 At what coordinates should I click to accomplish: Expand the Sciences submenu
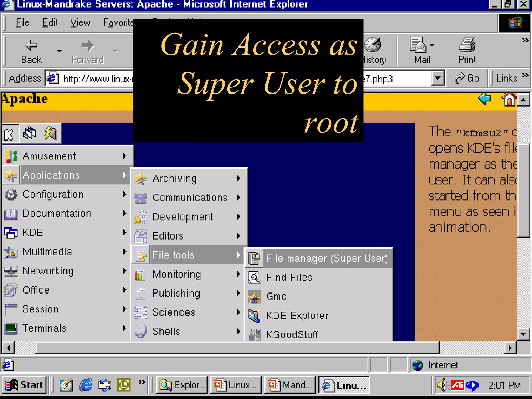tap(188, 312)
